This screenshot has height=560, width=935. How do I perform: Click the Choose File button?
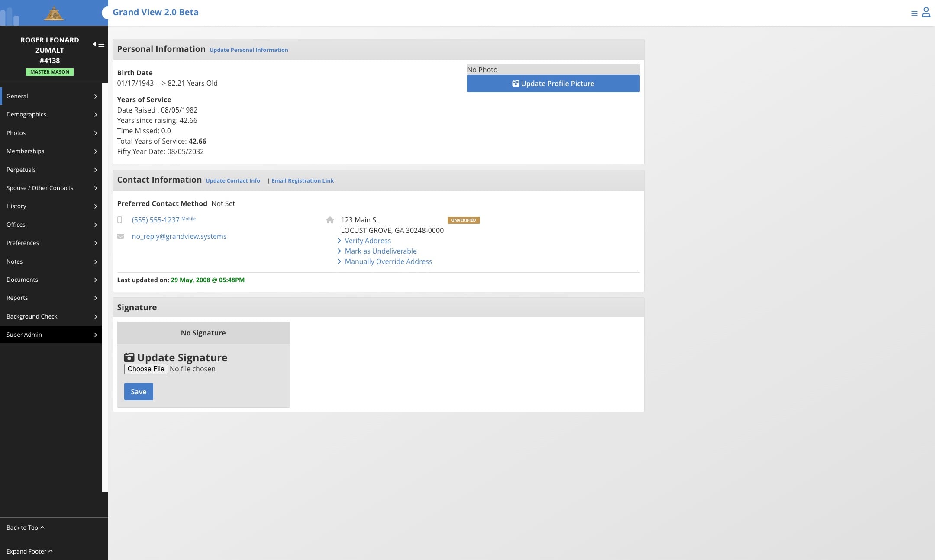click(x=146, y=369)
